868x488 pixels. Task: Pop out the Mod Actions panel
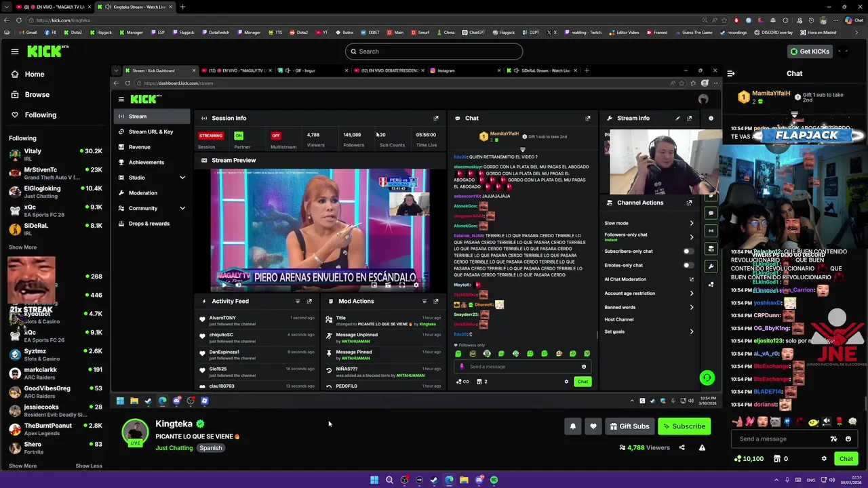[436, 301]
